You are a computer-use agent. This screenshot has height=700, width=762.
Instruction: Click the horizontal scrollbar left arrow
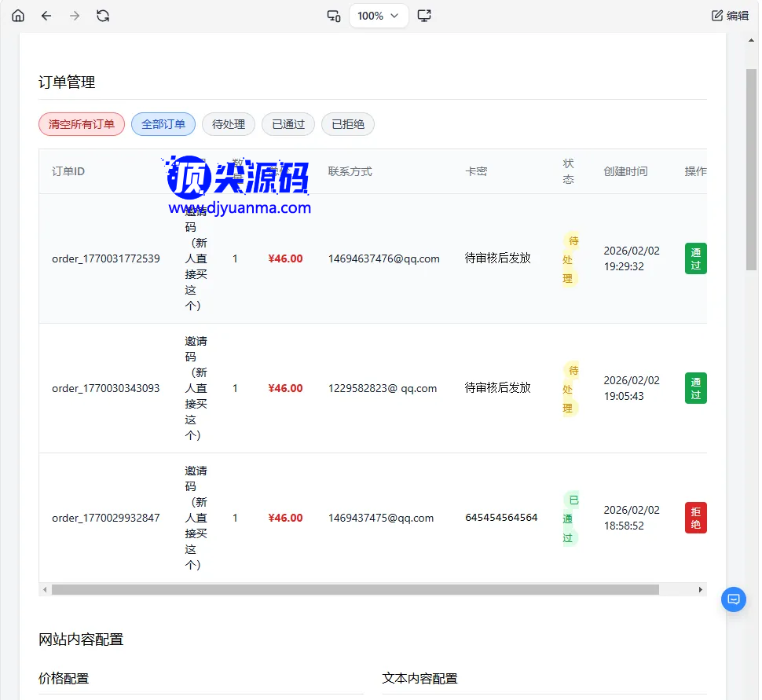pos(45,589)
